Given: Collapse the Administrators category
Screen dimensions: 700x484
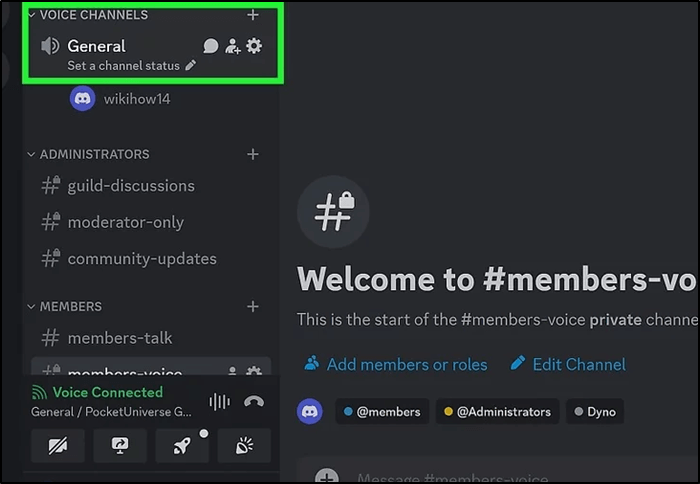Looking at the screenshot, I should click(31, 154).
